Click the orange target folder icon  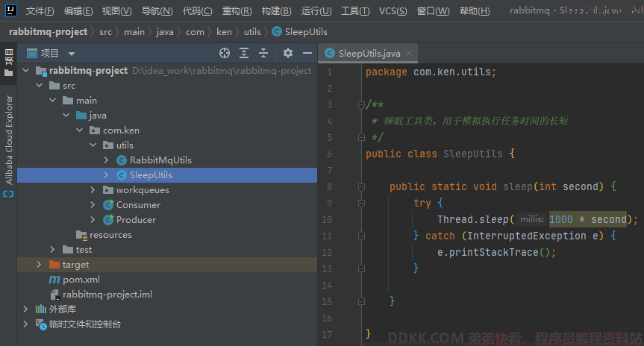(54, 264)
